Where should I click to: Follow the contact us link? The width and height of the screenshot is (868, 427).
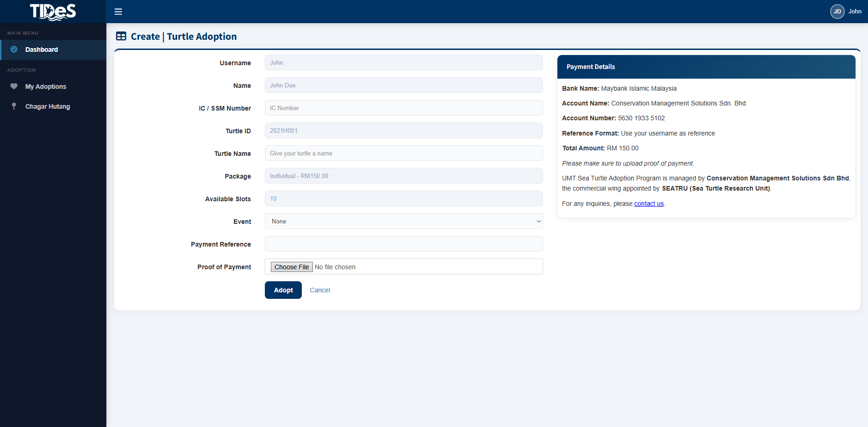(649, 204)
